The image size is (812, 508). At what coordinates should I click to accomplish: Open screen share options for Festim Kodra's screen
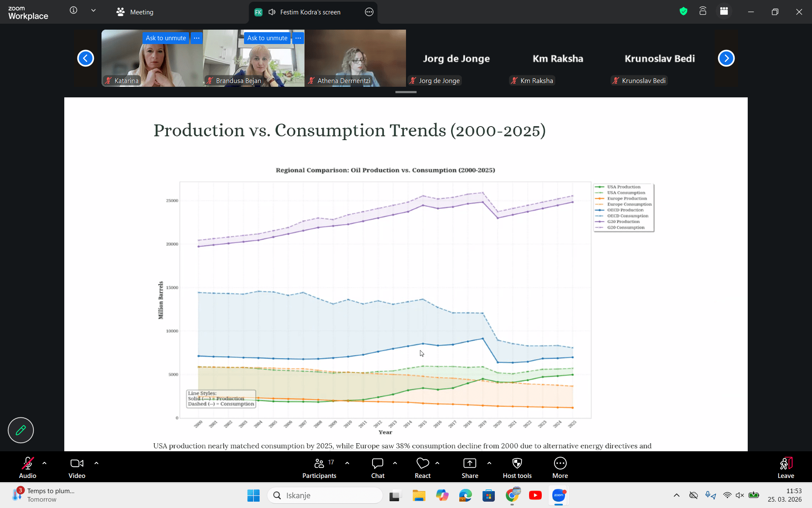click(369, 12)
